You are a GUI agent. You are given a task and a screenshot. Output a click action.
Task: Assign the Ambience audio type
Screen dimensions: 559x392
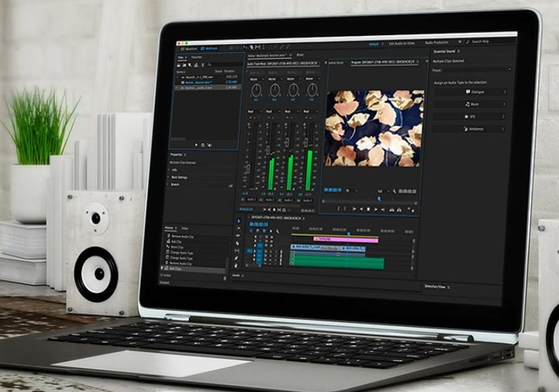tap(469, 129)
